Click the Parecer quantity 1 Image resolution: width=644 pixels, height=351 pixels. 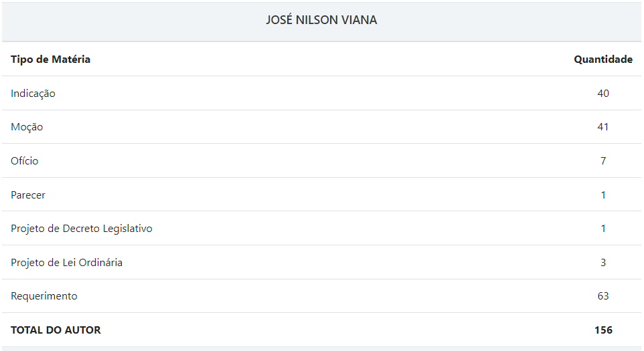coord(603,195)
